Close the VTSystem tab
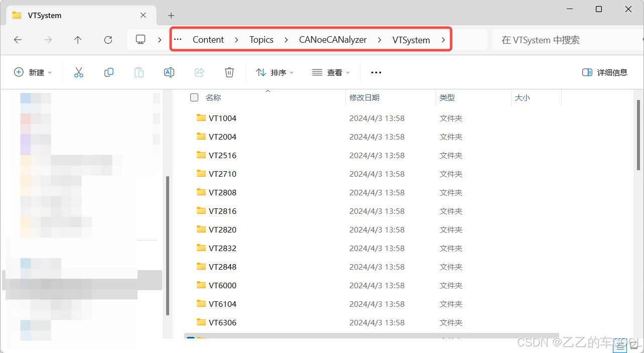This screenshot has width=644, height=353. point(143,15)
